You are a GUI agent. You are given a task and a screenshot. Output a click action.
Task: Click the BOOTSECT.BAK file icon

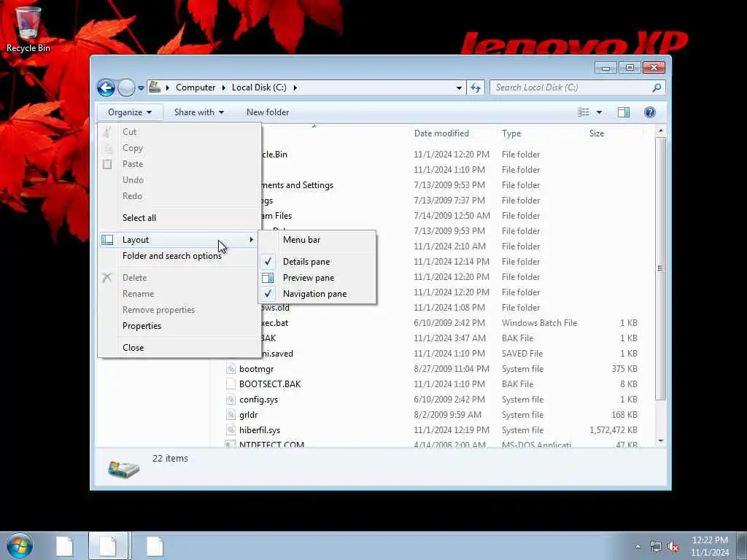(231, 384)
